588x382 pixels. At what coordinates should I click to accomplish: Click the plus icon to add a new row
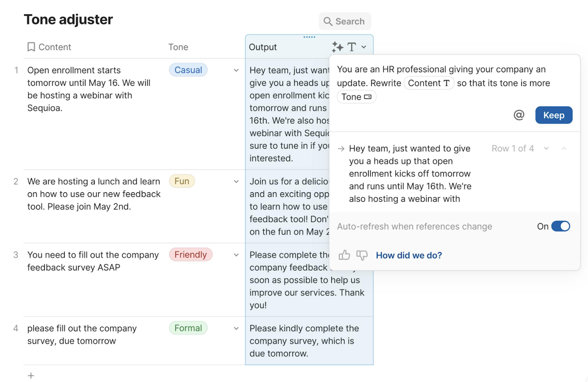pos(31,376)
